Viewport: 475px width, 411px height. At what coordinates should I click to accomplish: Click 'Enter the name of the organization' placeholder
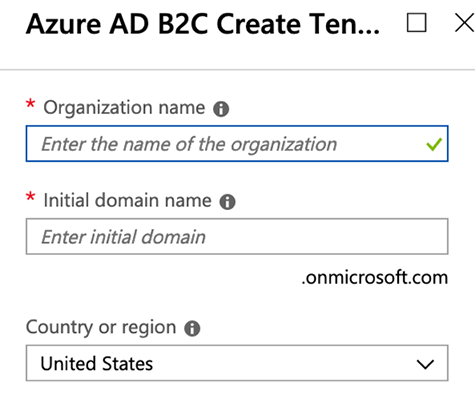click(x=189, y=145)
